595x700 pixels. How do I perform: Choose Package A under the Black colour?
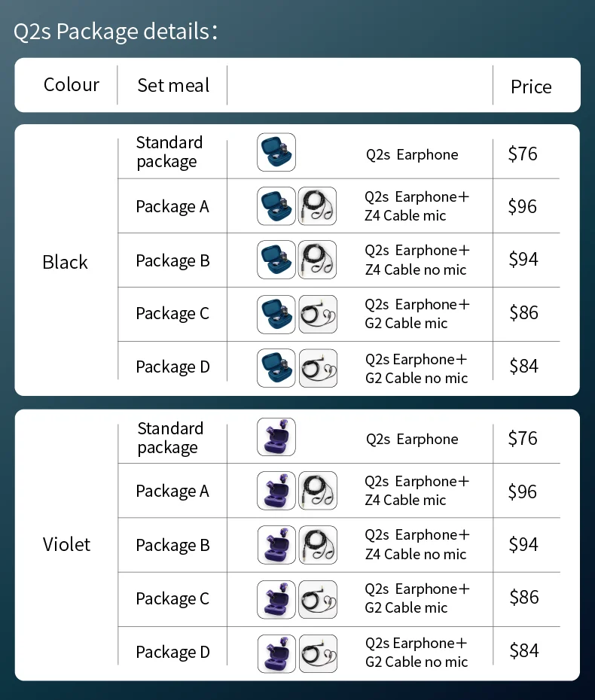[x=172, y=206]
